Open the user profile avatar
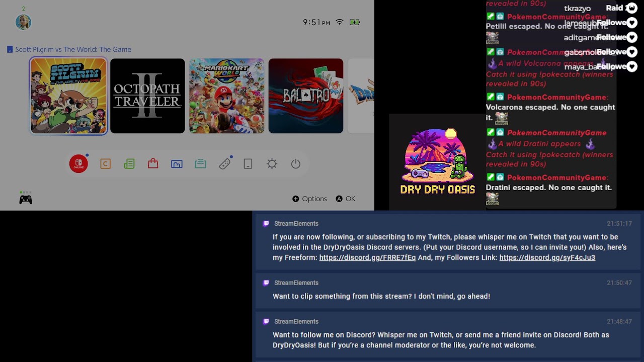This screenshot has height=362, width=644. point(24,22)
